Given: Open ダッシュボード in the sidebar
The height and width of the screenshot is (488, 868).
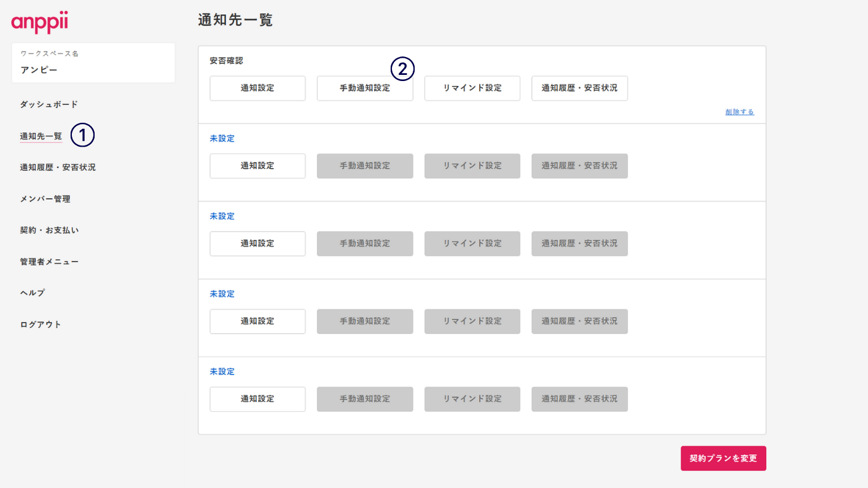Looking at the screenshot, I should tap(49, 104).
